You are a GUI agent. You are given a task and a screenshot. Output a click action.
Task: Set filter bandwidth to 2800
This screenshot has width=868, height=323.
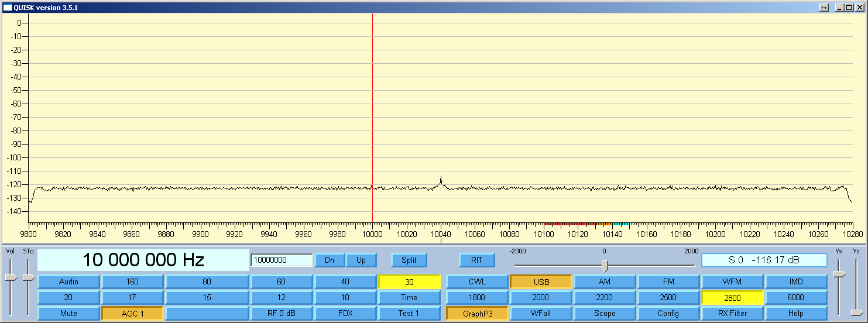(732, 297)
